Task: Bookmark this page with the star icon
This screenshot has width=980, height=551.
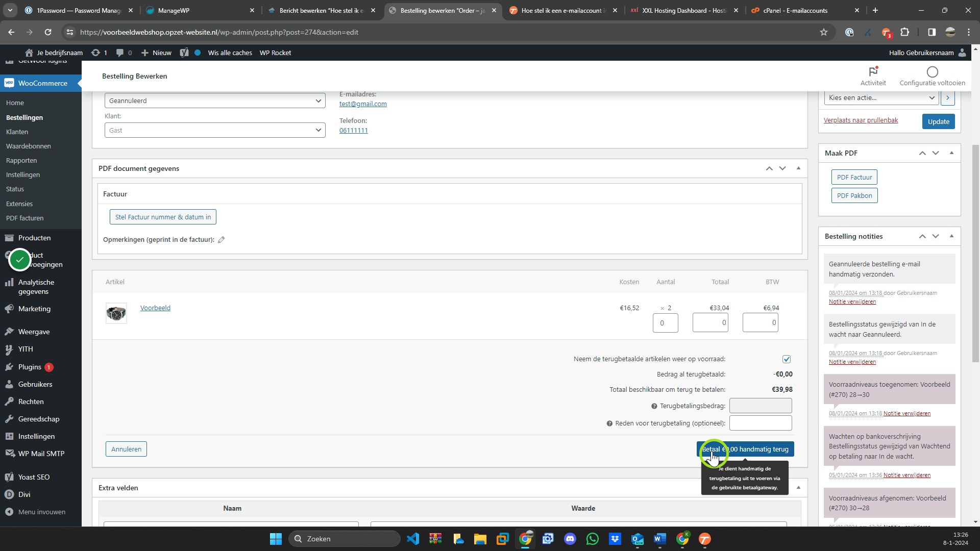Action: (x=823, y=32)
